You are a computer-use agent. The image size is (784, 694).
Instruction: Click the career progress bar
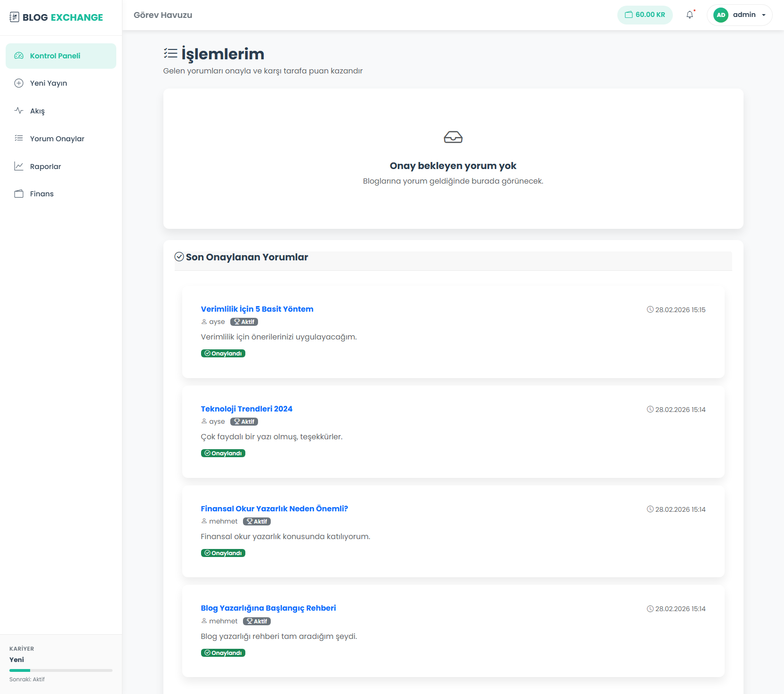pos(61,670)
